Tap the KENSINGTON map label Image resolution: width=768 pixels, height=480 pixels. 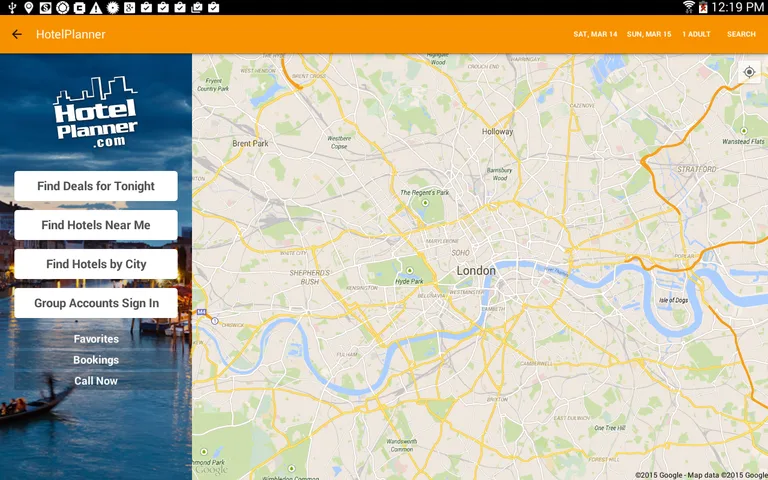tap(362, 288)
